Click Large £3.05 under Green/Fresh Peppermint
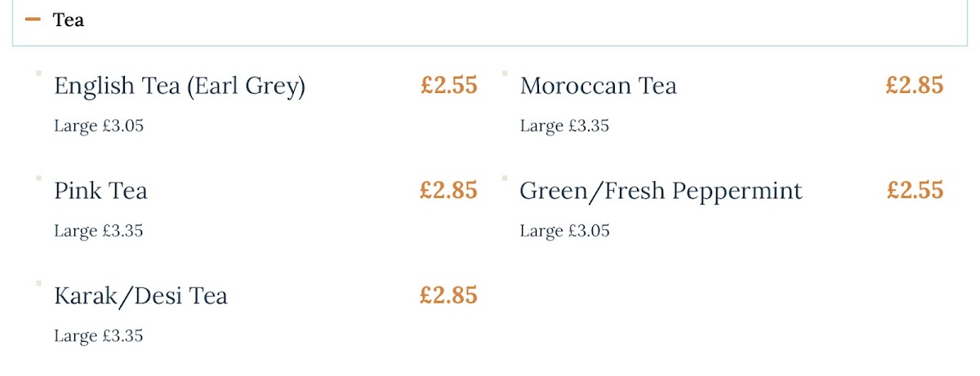Screen dimensions: 980x376 (564, 231)
